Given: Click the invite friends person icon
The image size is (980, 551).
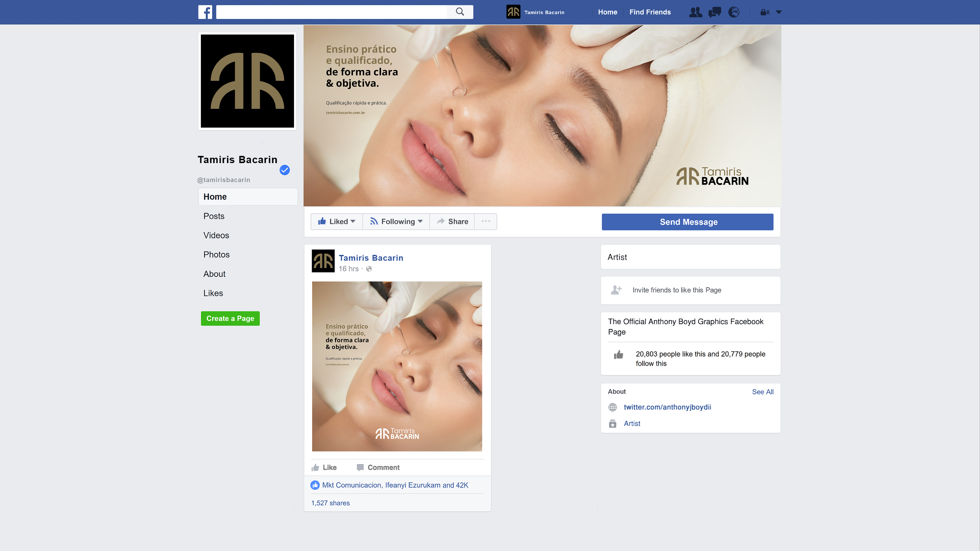Looking at the screenshot, I should click(616, 290).
